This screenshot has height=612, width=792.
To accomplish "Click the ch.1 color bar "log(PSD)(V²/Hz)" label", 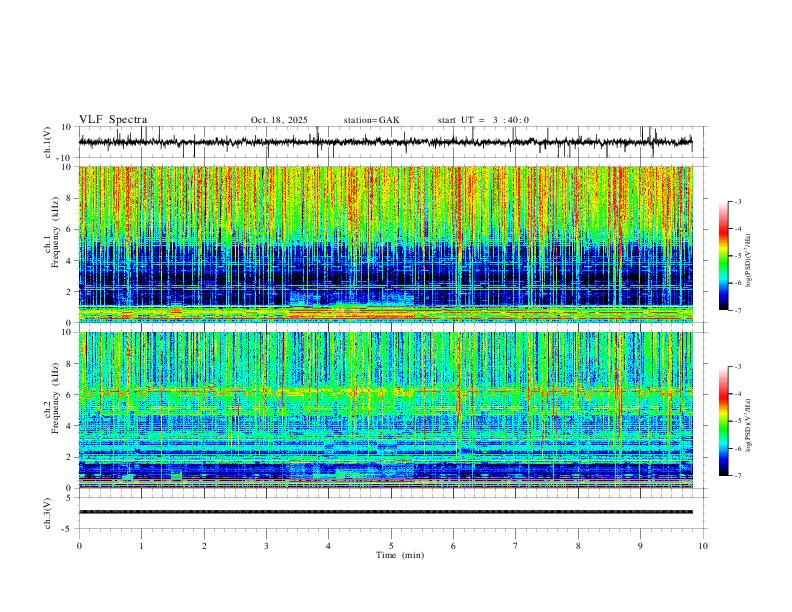I will coord(748,261).
